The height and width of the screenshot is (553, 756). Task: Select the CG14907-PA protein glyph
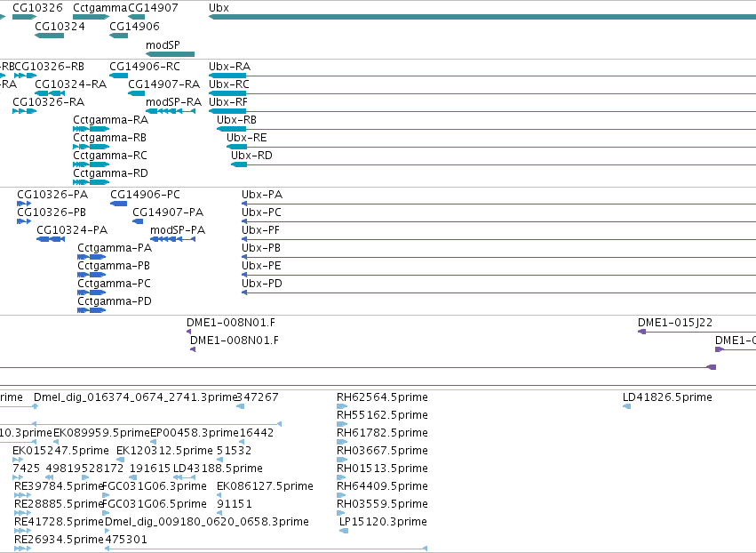point(138,221)
